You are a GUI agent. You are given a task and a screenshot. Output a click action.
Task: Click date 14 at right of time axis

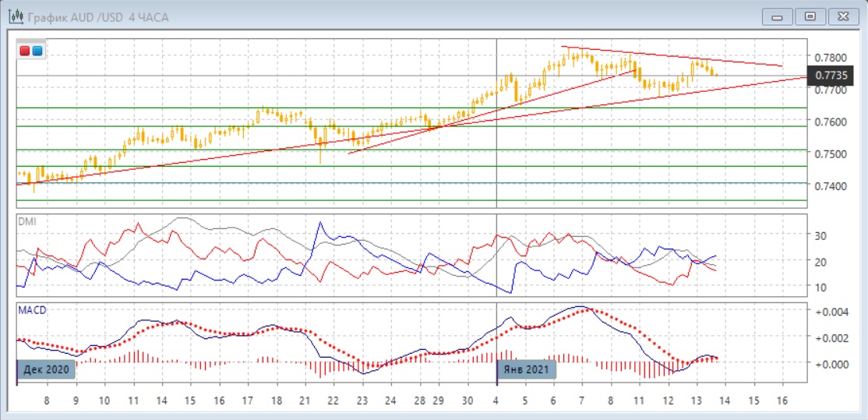725,400
